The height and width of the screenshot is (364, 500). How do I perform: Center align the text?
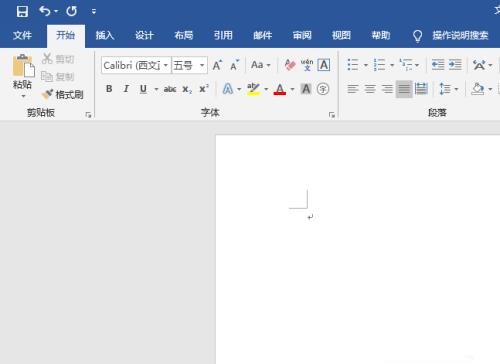(x=370, y=89)
